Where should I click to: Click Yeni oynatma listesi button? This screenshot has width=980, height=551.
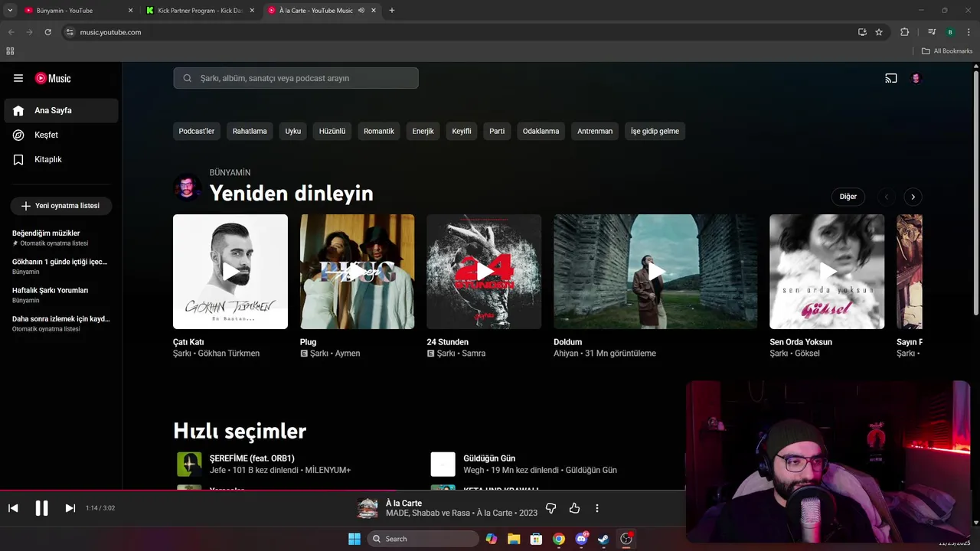click(x=61, y=206)
